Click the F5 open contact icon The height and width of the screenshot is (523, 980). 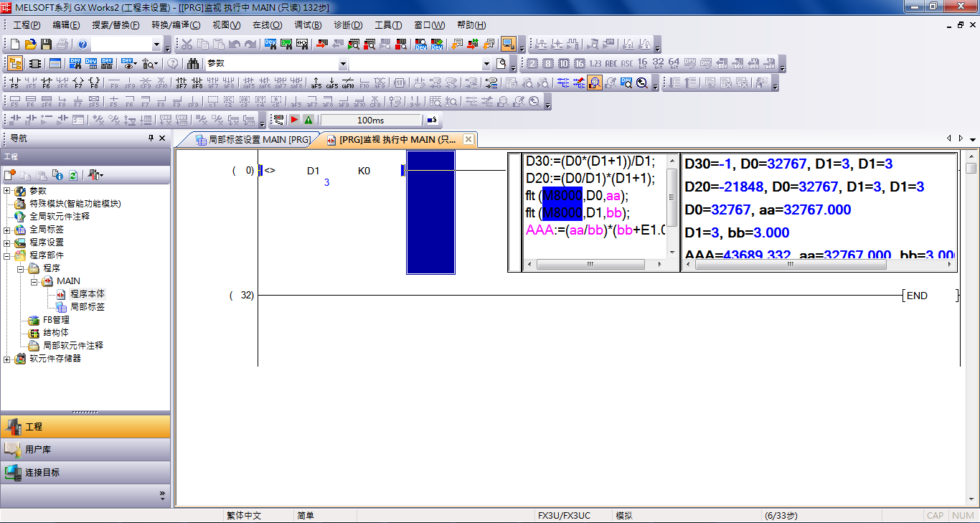[x=14, y=83]
